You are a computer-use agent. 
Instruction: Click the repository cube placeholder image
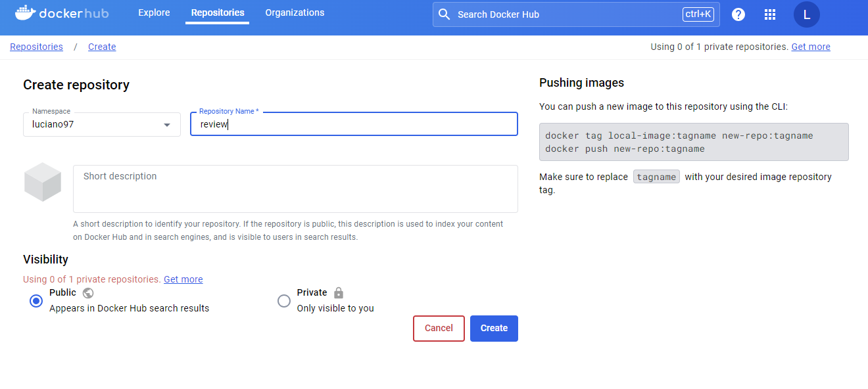pos(43,182)
